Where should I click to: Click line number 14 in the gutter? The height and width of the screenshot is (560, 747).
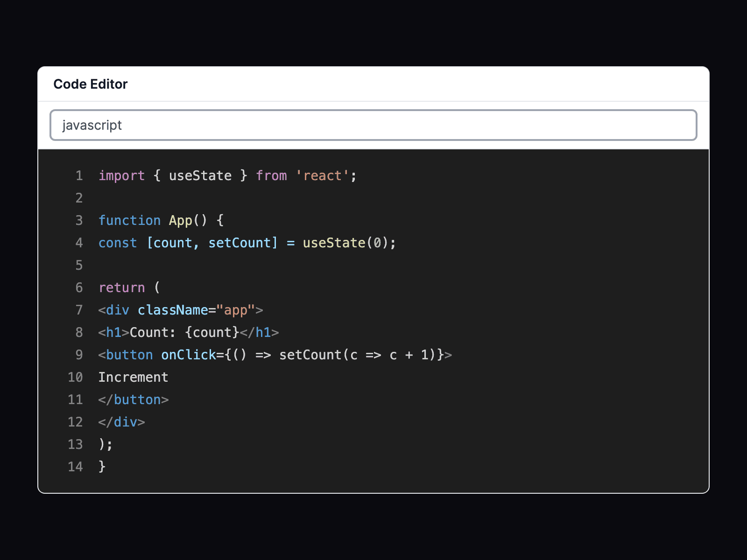(75, 467)
